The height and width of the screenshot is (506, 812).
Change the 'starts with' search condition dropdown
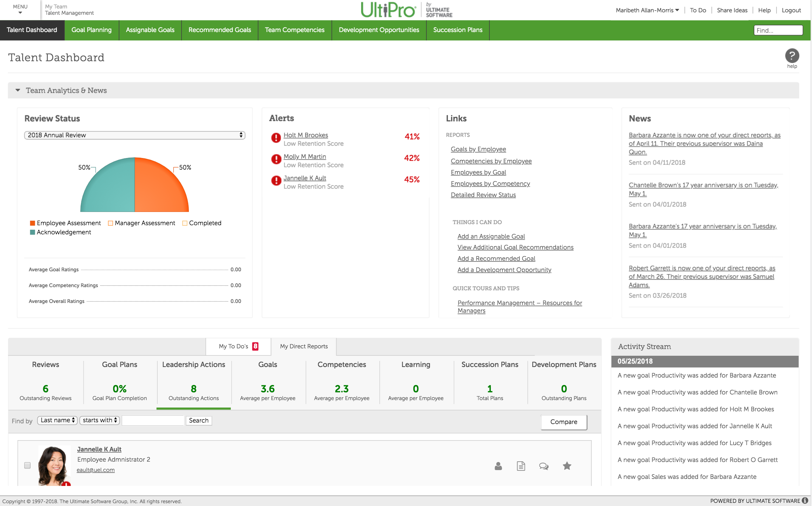pos(99,420)
